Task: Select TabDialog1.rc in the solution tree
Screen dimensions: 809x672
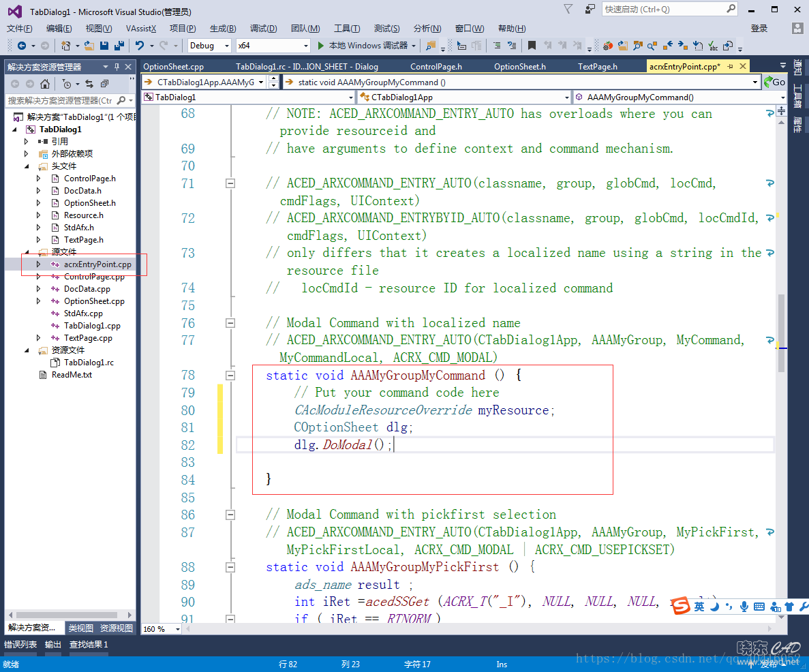Action: [x=89, y=363]
